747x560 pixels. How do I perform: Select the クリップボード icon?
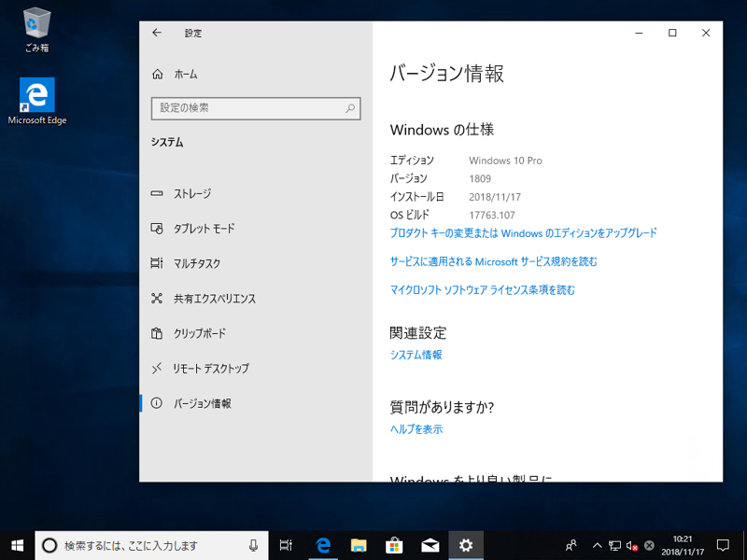pyautogui.click(x=157, y=333)
